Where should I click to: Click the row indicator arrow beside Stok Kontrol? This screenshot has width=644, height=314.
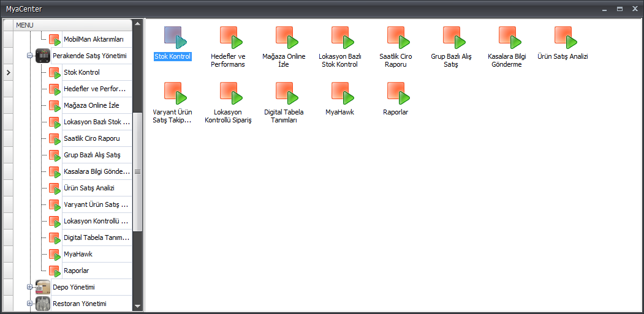(8, 73)
